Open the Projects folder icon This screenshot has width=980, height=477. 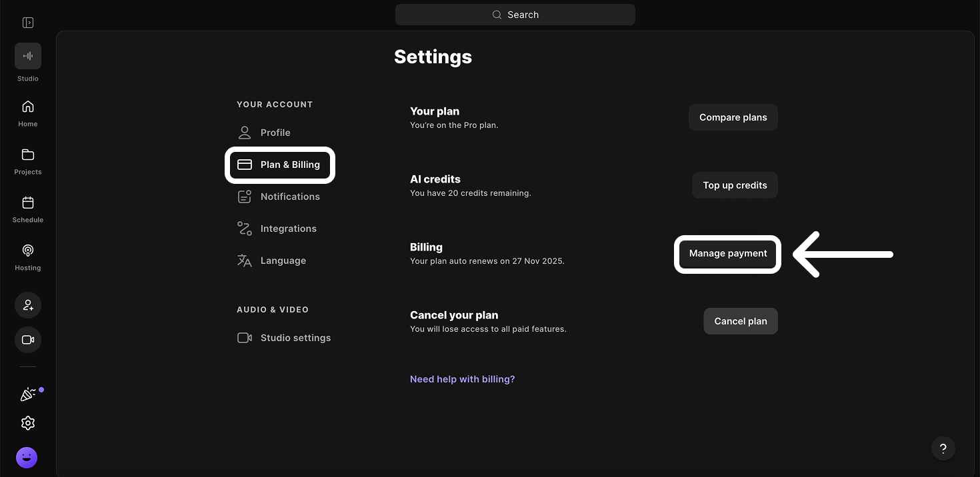point(28,155)
